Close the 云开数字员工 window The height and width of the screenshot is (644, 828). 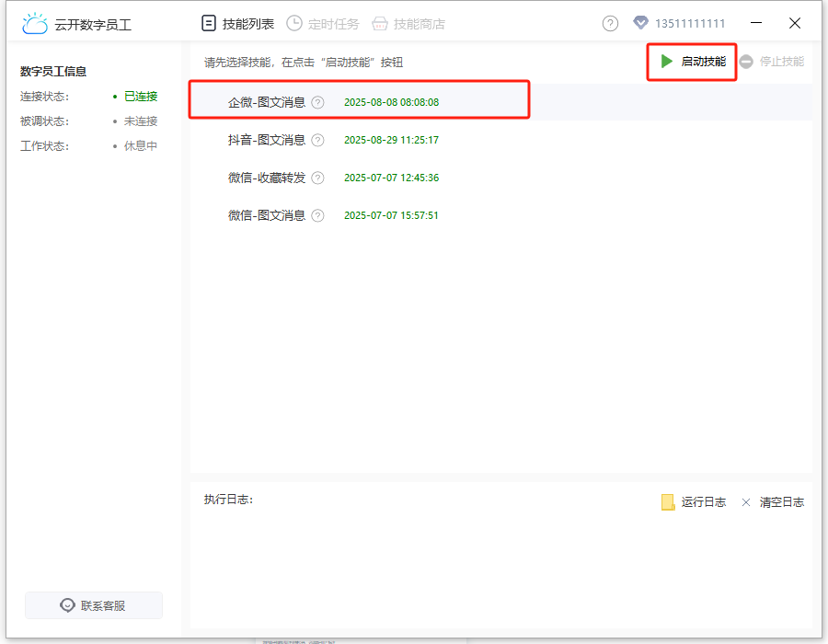795,23
